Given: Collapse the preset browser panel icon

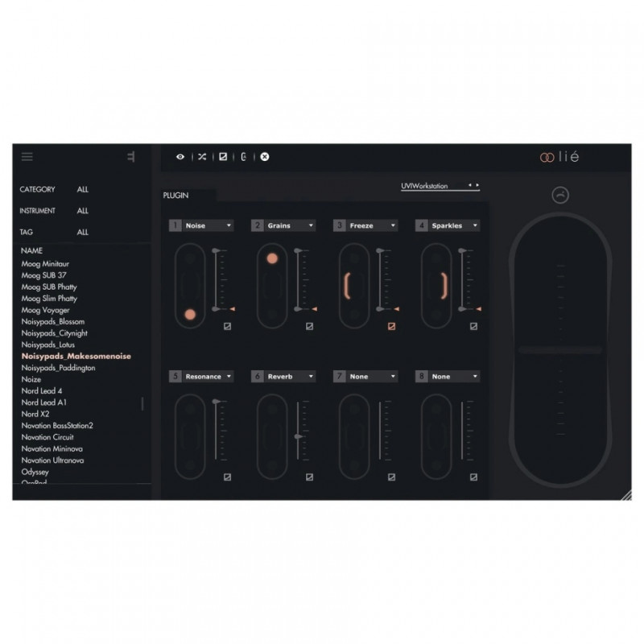Looking at the screenshot, I should click(x=130, y=156).
